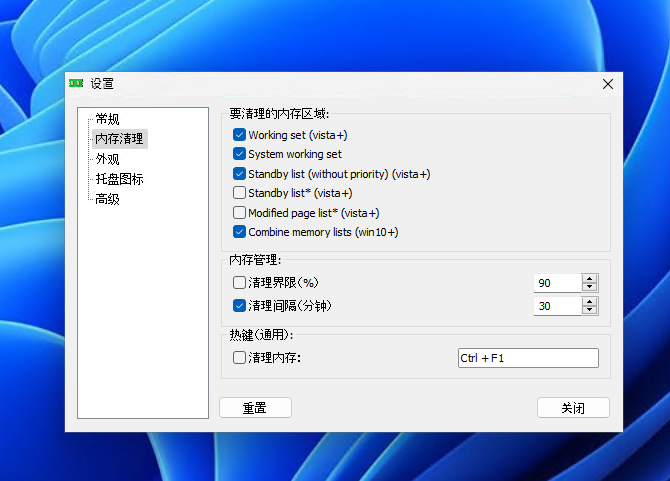This screenshot has width=670, height=481.
Task: Toggle System working set checkbox
Action: pos(239,154)
